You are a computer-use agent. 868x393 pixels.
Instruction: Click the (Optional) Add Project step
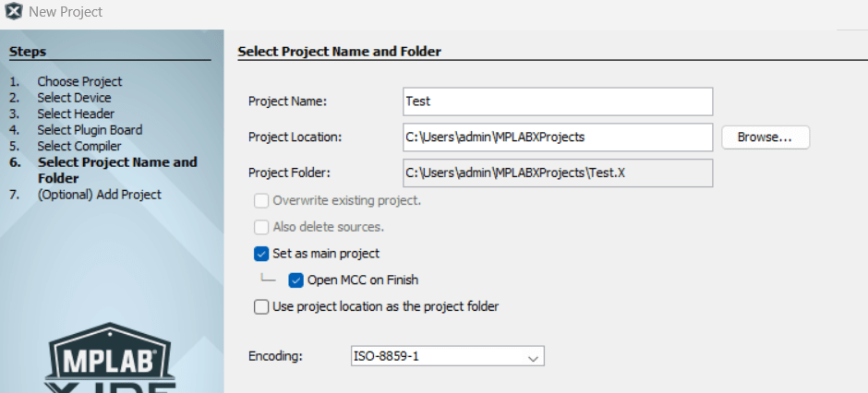pyautogui.click(x=99, y=195)
